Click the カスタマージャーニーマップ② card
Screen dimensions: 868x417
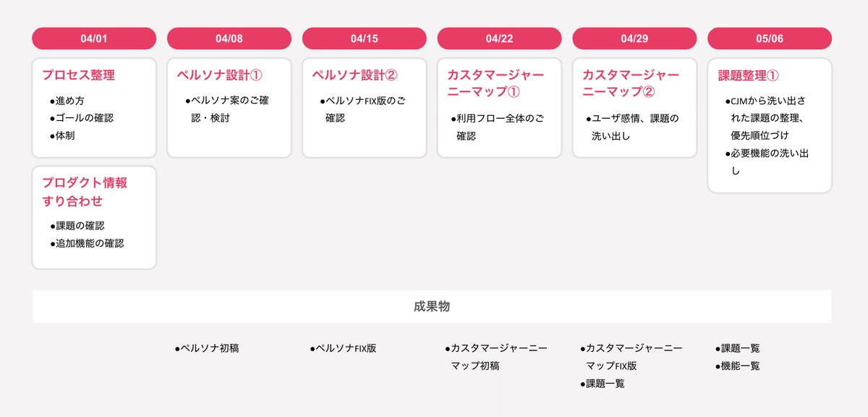[x=634, y=108]
